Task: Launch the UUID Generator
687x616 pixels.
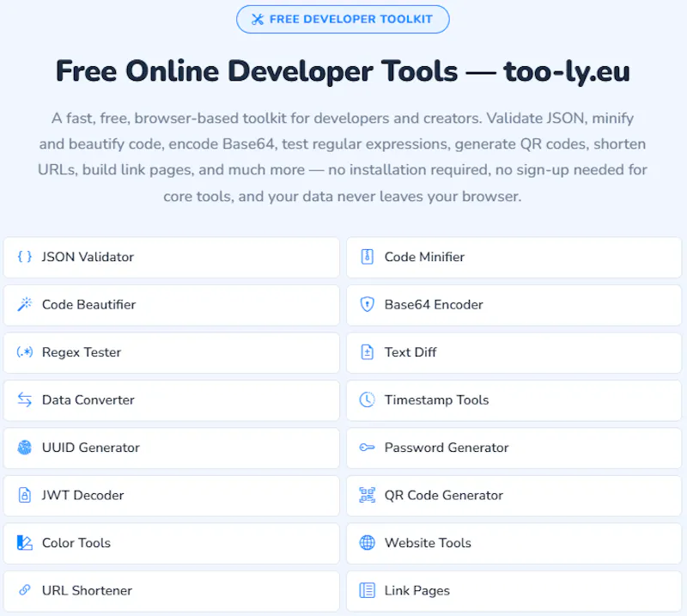Action: tap(171, 448)
